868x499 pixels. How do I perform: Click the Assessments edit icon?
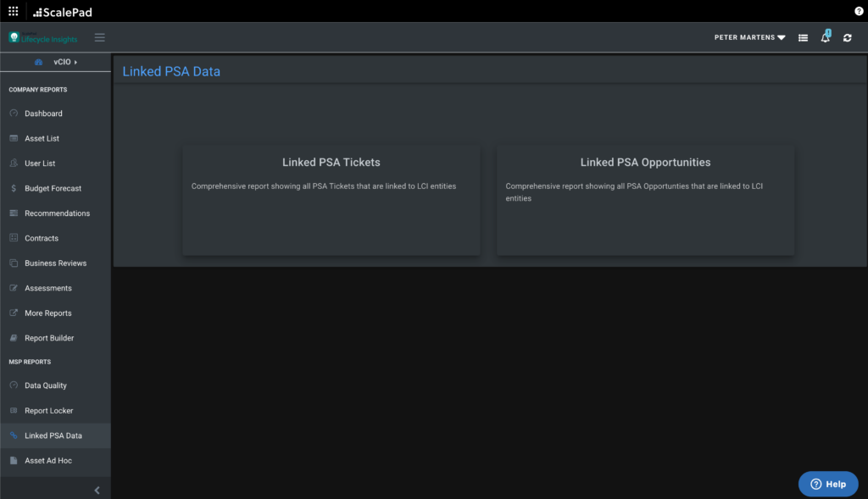point(14,288)
